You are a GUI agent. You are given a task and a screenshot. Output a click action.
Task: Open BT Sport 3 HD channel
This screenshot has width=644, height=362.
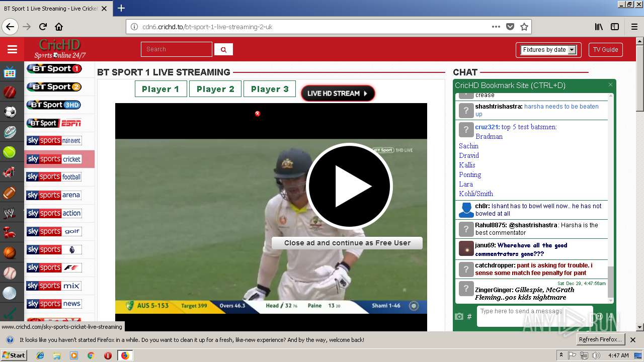(54, 105)
